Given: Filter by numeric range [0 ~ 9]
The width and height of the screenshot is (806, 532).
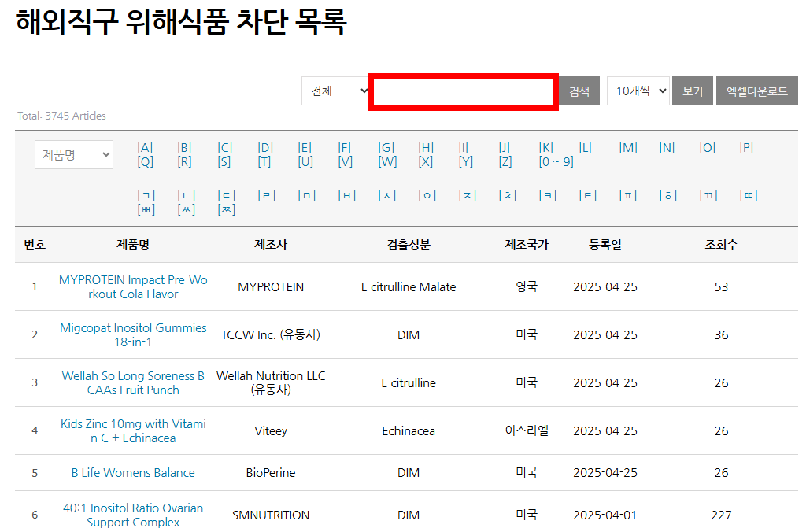Looking at the screenshot, I should 556,161.
